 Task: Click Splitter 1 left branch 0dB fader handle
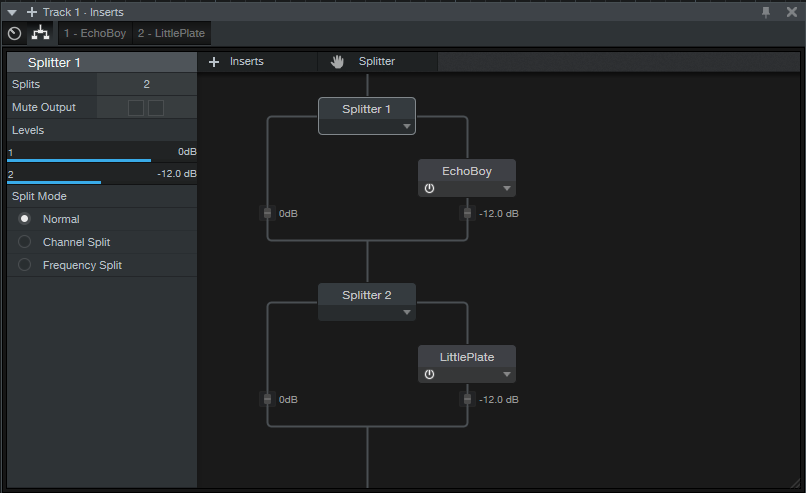pos(267,213)
